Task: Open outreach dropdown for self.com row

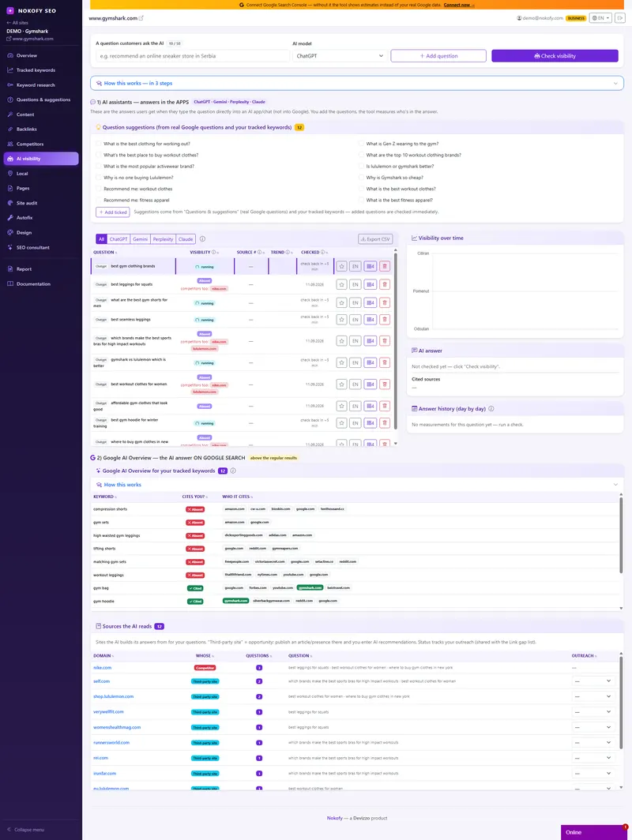Action: click(592, 681)
